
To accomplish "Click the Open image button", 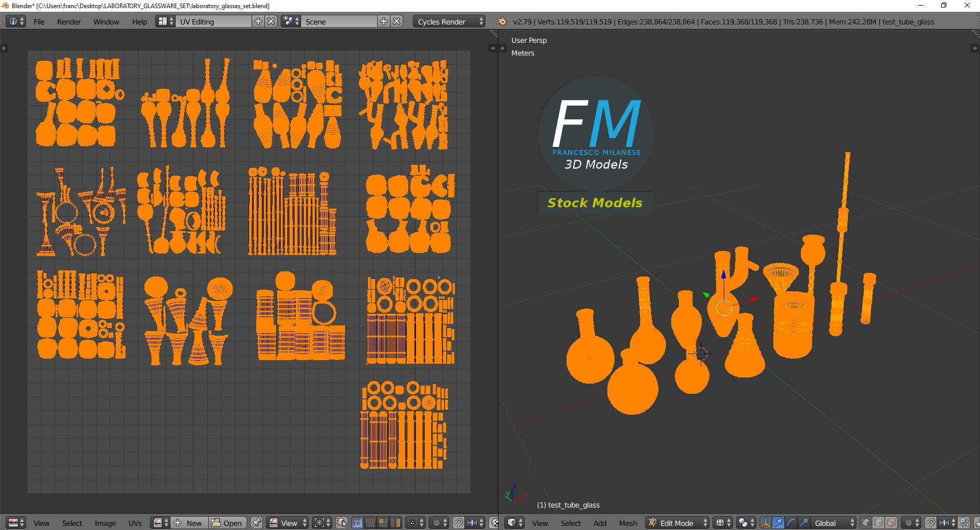I will [227, 523].
